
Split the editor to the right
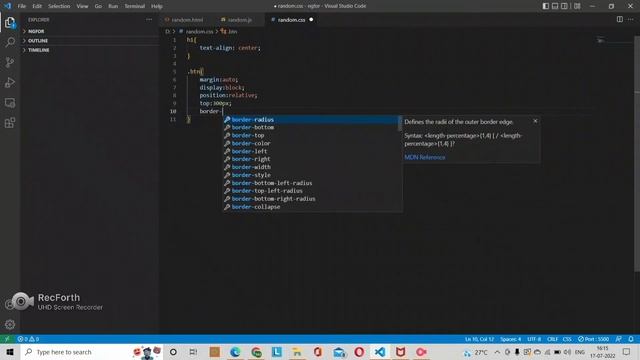pos(620,20)
